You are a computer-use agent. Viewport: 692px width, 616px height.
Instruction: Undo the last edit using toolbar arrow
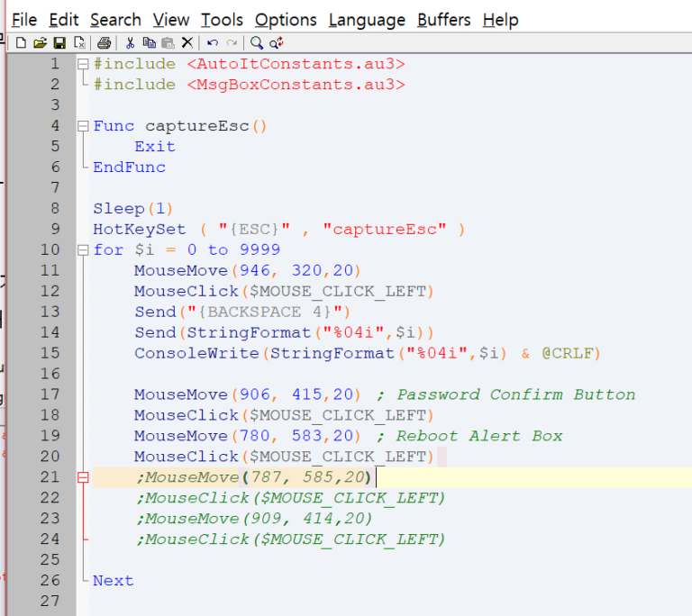pyautogui.click(x=213, y=42)
